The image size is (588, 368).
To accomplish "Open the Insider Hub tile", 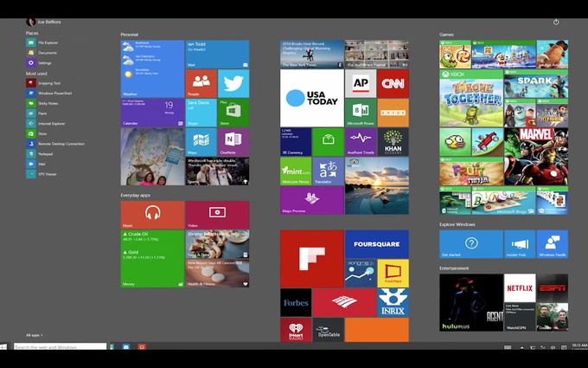I will point(520,244).
